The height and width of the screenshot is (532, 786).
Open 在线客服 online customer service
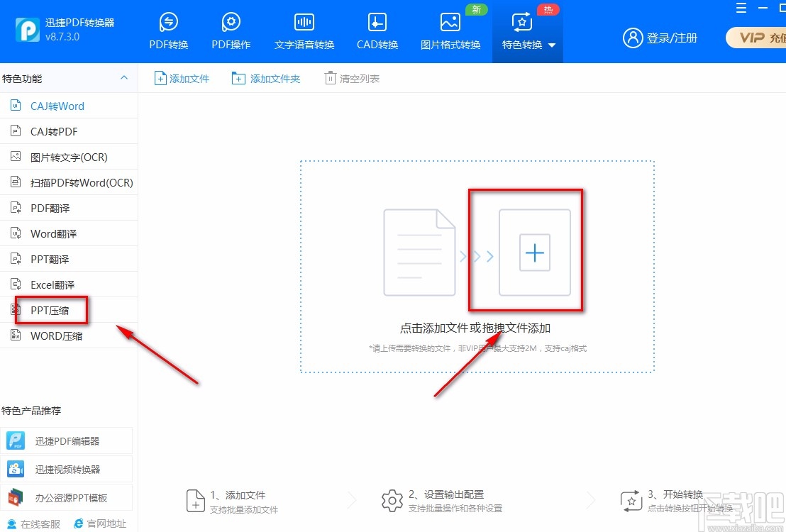coord(33,523)
